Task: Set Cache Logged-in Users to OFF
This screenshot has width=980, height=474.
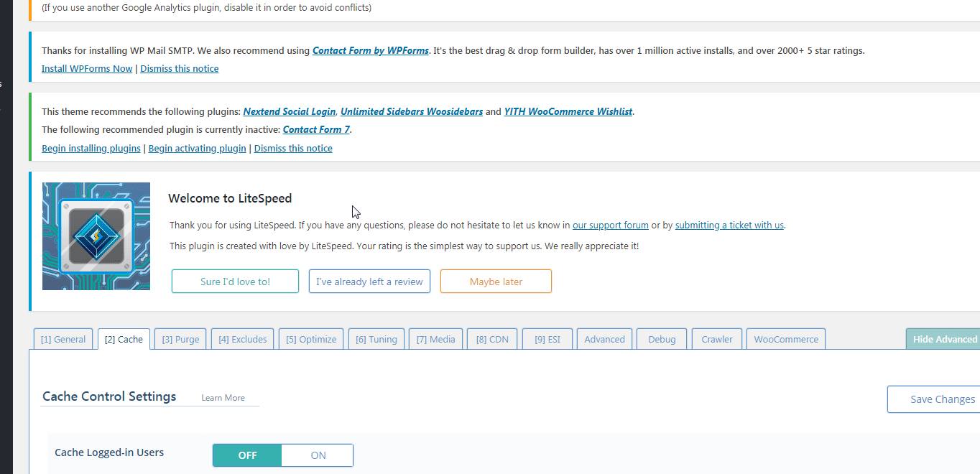Action: coord(247,455)
